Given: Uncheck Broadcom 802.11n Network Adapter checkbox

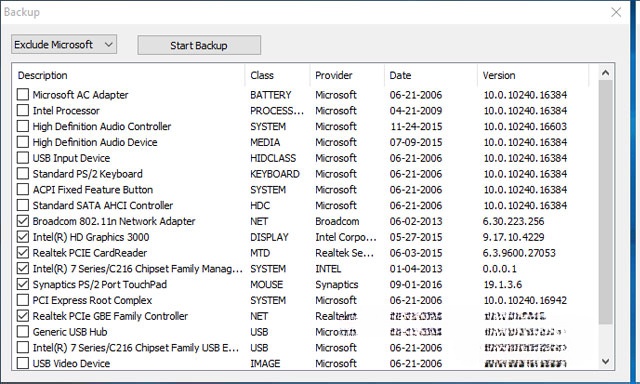Looking at the screenshot, I should [23, 221].
